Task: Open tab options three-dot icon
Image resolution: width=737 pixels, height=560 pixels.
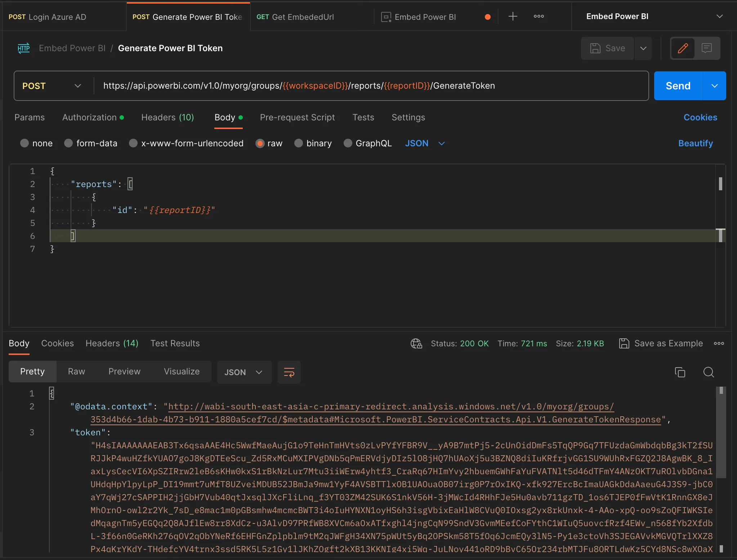Action: [x=538, y=16]
